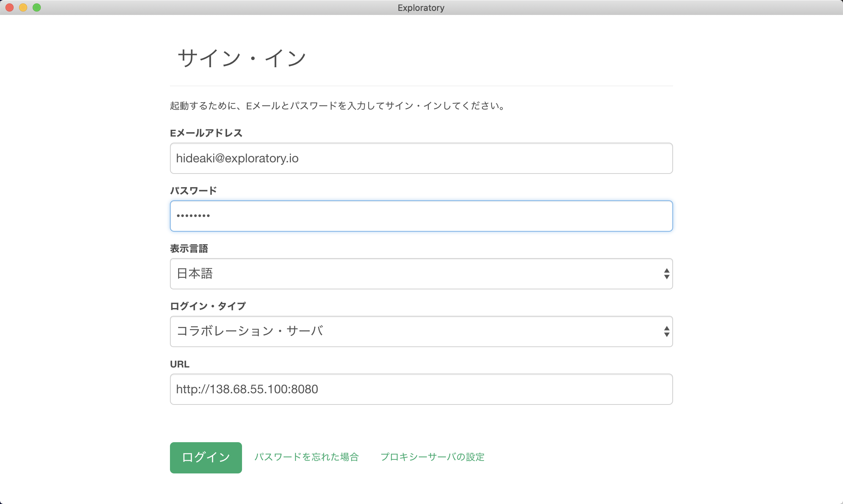Focus the パスワード input field
Image resolution: width=843 pixels, height=504 pixels.
(421, 216)
